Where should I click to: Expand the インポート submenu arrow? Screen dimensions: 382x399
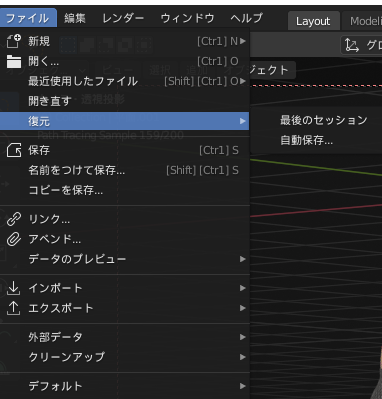(243, 288)
